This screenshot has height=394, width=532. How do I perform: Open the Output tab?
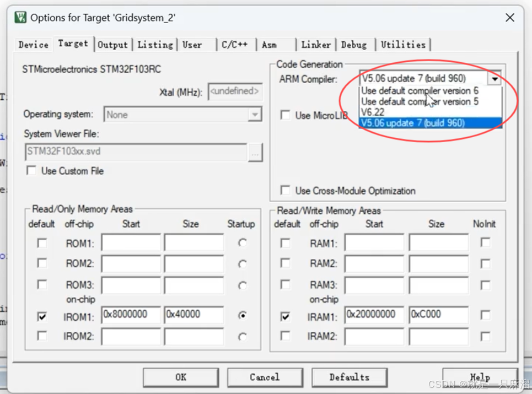coord(112,45)
